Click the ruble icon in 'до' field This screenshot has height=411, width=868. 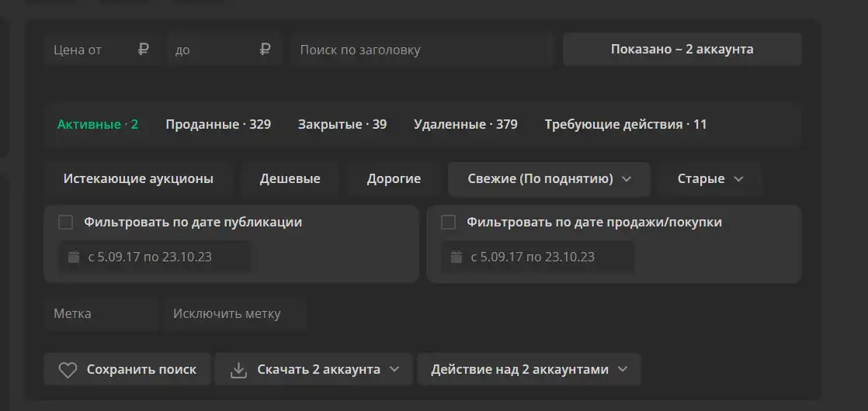click(266, 50)
